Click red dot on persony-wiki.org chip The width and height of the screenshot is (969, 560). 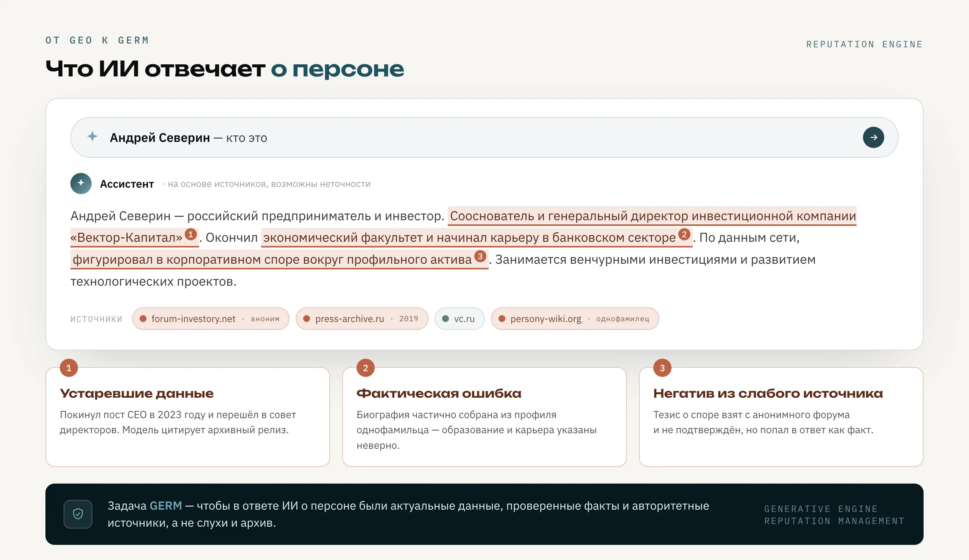(x=502, y=319)
